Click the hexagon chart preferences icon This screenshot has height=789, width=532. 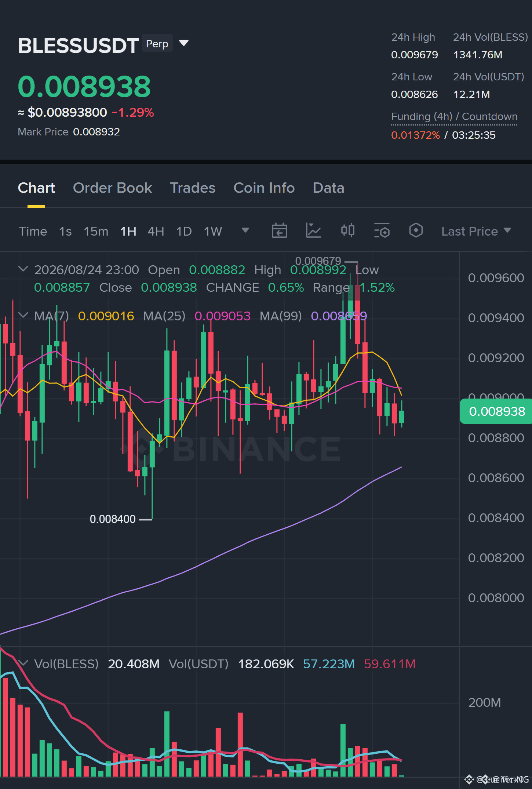416,230
